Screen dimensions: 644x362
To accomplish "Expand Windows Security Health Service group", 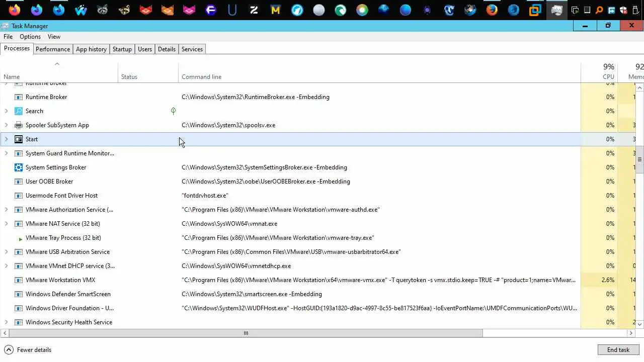I will (x=6, y=322).
